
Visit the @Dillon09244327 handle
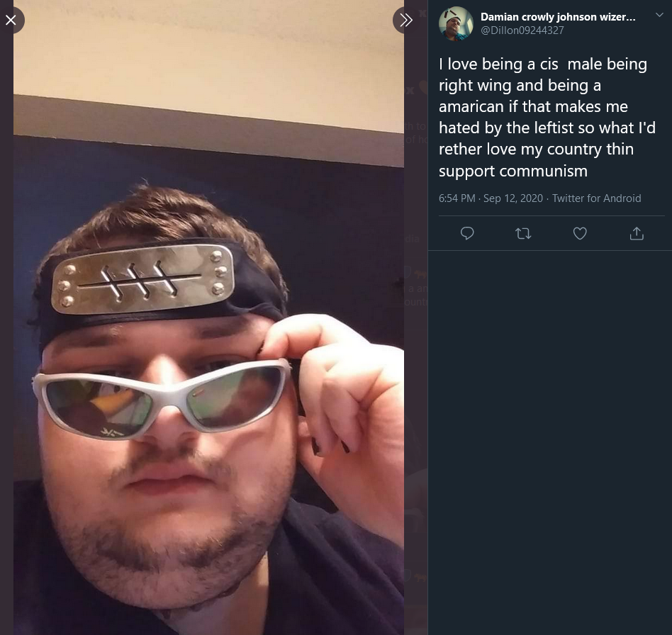522,30
